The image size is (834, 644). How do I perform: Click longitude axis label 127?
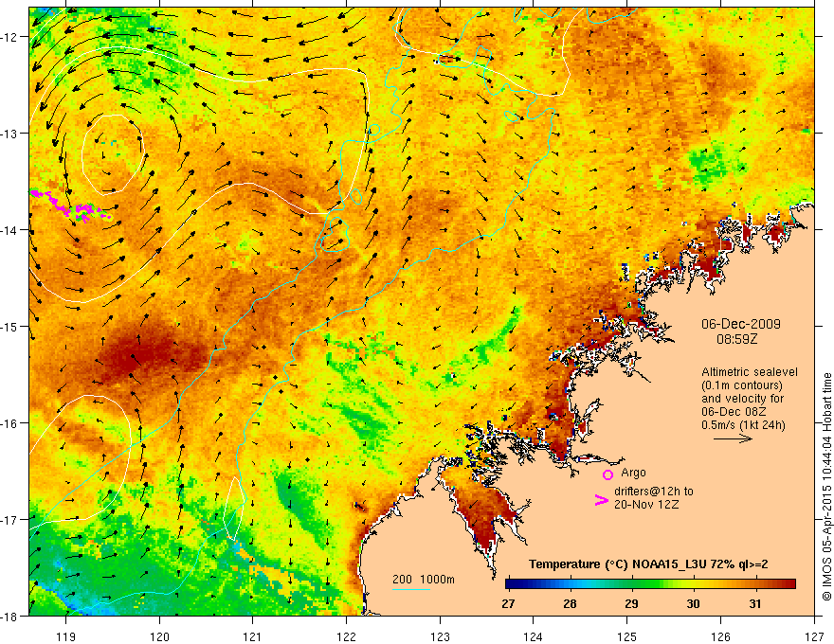(x=814, y=636)
